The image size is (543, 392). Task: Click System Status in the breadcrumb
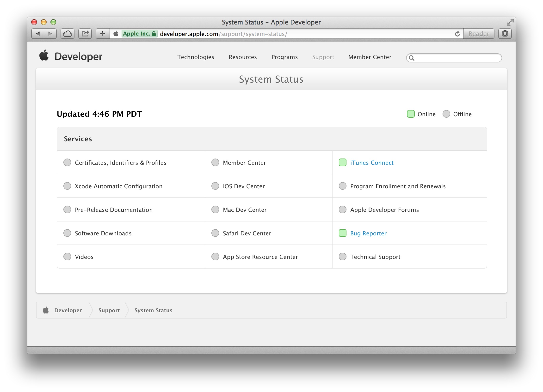tap(153, 310)
